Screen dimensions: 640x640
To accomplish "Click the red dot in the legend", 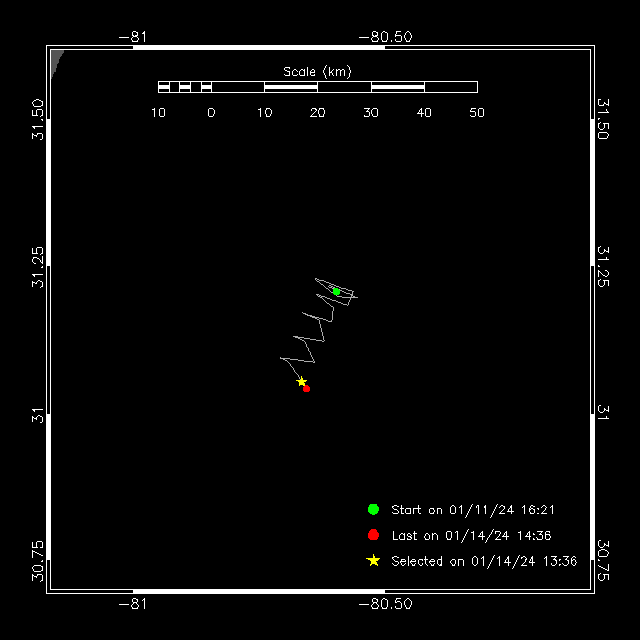I will tap(373, 535).
